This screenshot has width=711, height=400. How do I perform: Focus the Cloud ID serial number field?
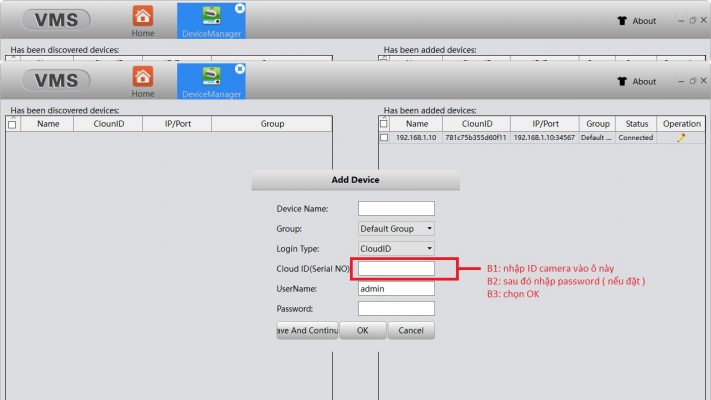tap(396, 268)
